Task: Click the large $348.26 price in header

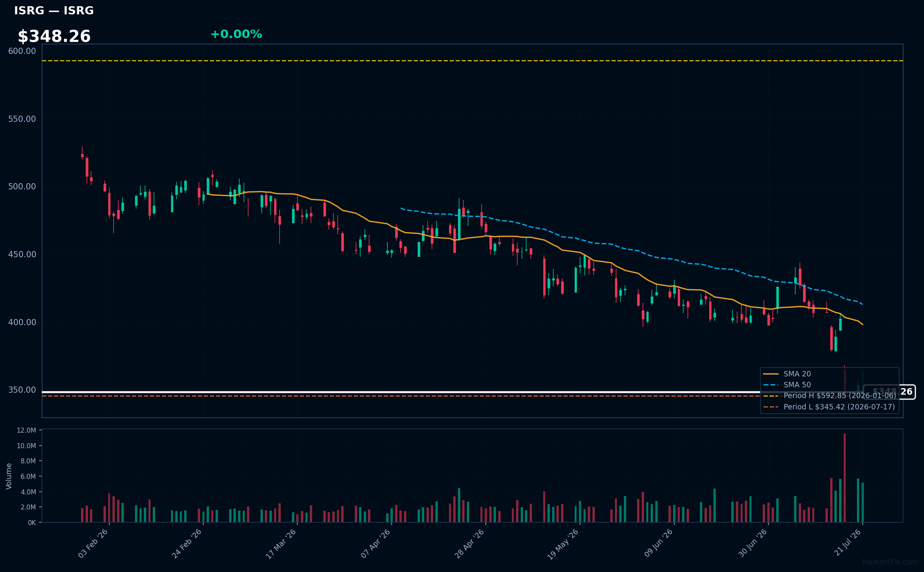Action: tap(54, 36)
